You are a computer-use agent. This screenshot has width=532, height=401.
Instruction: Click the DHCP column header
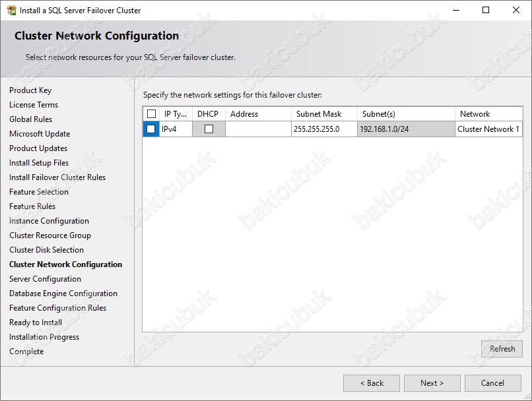(x=209, y=114)
